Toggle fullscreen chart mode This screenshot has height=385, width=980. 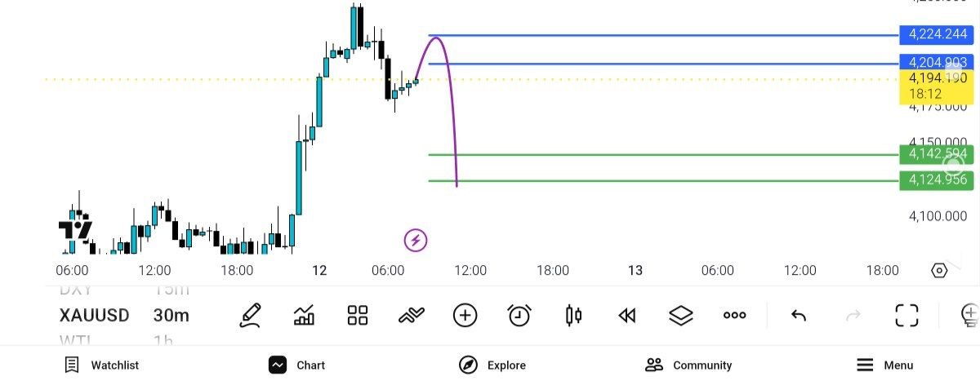(906, 316)
